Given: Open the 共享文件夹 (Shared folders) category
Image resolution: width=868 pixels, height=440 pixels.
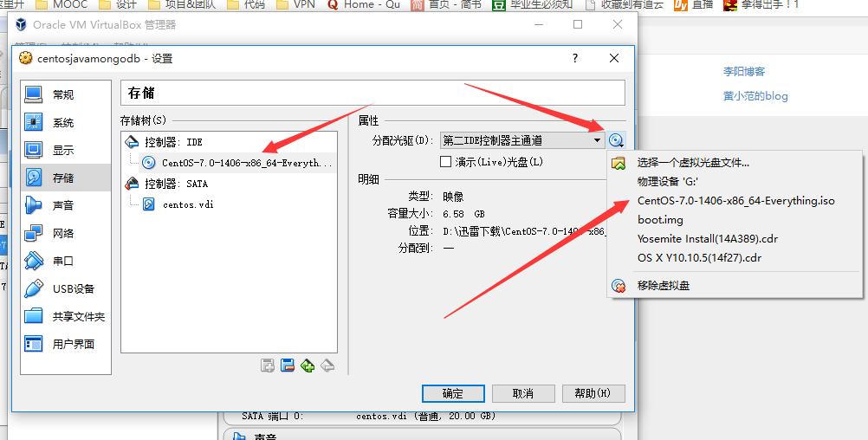Looking at the screenshot, I should point(65,316).
